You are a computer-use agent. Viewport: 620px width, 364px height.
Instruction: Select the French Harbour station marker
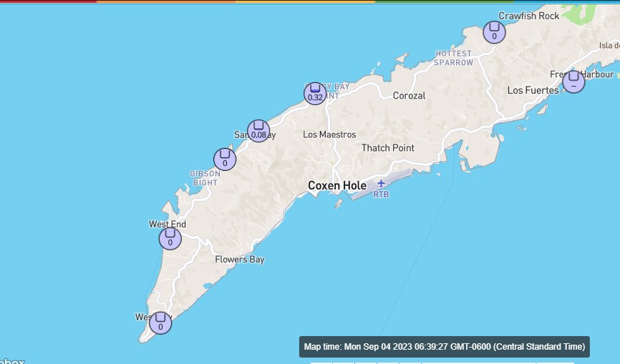[573, 82]
